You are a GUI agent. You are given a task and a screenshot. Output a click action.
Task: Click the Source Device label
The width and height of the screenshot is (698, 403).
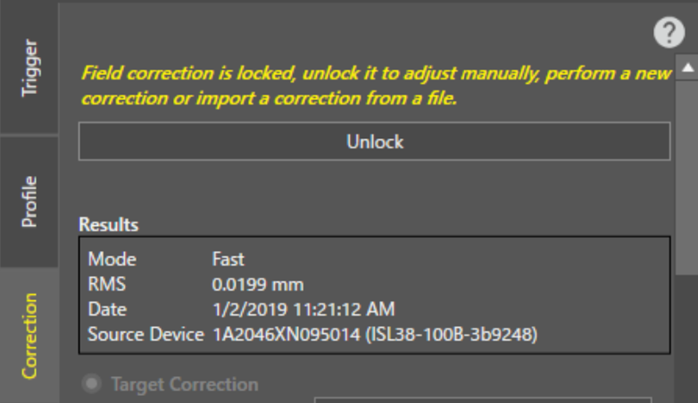point(146,334)
